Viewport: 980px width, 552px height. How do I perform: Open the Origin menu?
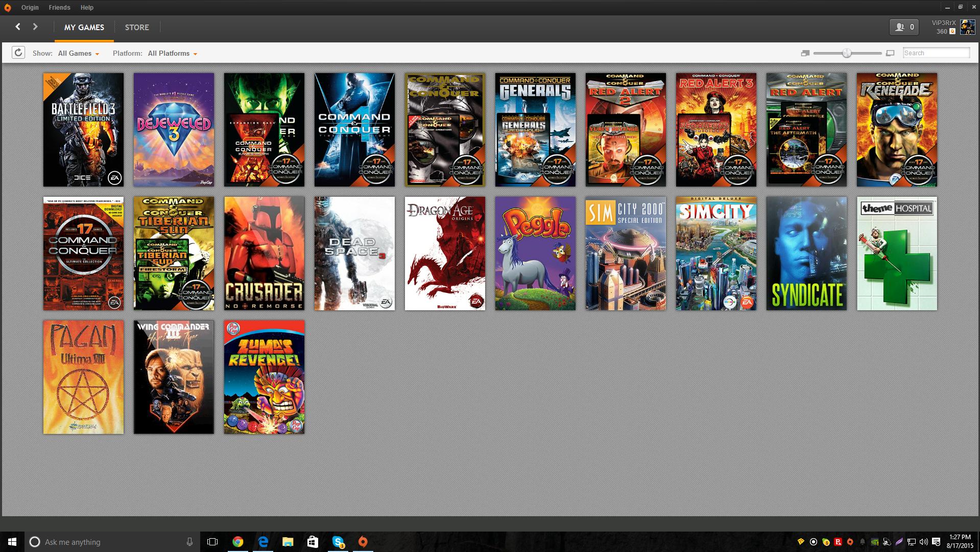pyautogui.click(x=30, y=8)
